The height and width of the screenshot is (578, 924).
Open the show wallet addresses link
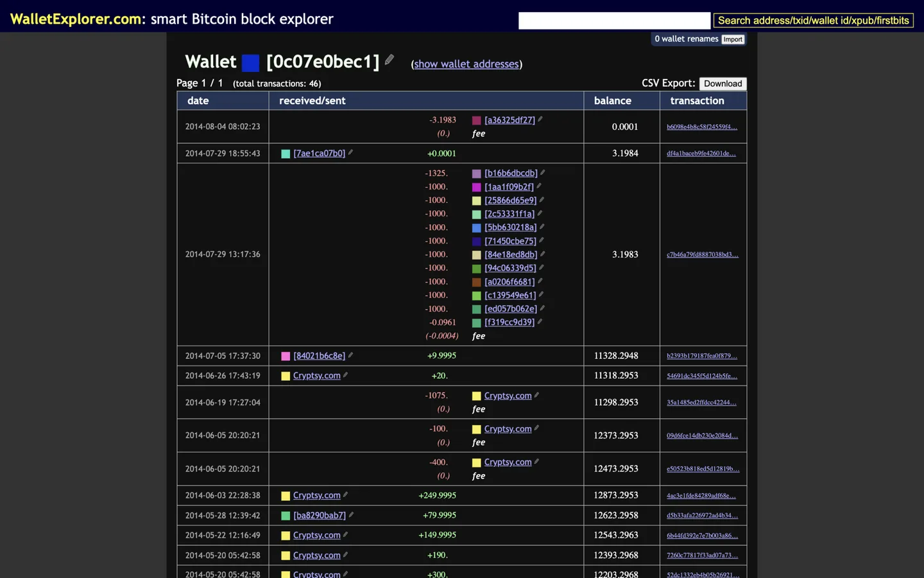tap(466, 64)
